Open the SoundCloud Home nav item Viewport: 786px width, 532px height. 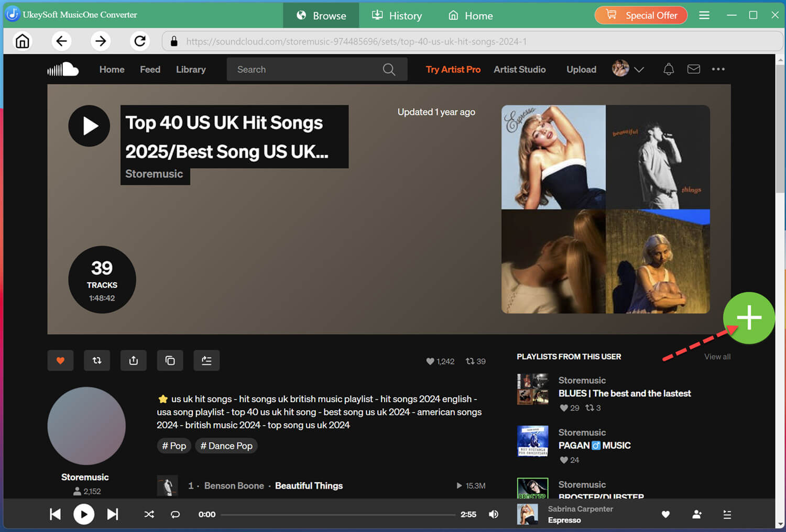(x=112, y=69)
